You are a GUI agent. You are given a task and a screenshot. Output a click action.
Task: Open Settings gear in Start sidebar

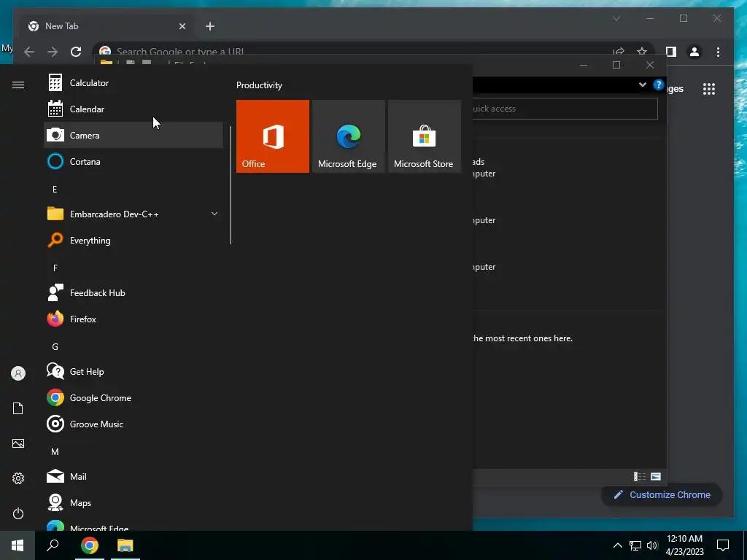(x=18, y=478)
